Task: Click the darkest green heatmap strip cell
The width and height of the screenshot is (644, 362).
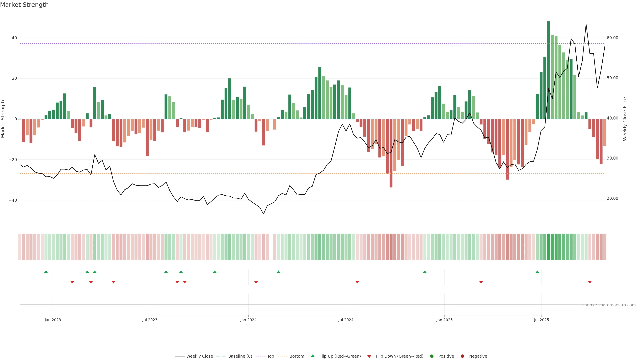Action: [x=549, y=247]
